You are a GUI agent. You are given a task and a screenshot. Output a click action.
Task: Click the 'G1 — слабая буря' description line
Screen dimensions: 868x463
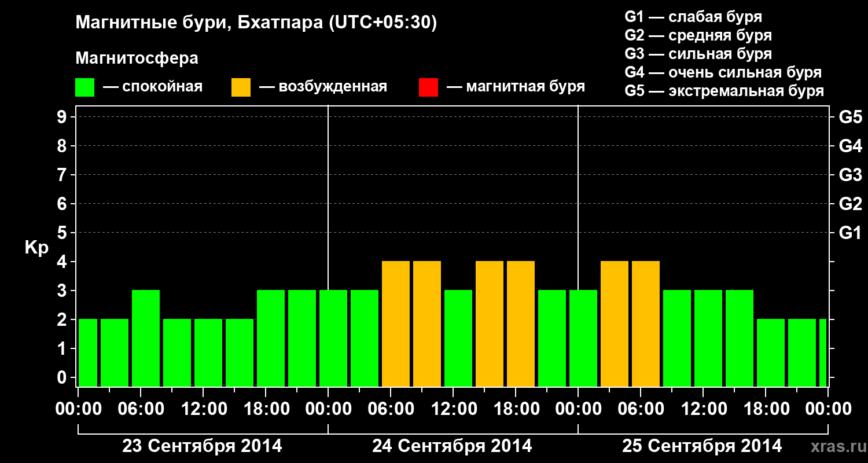pyautogui.click(x=693, y=17)
